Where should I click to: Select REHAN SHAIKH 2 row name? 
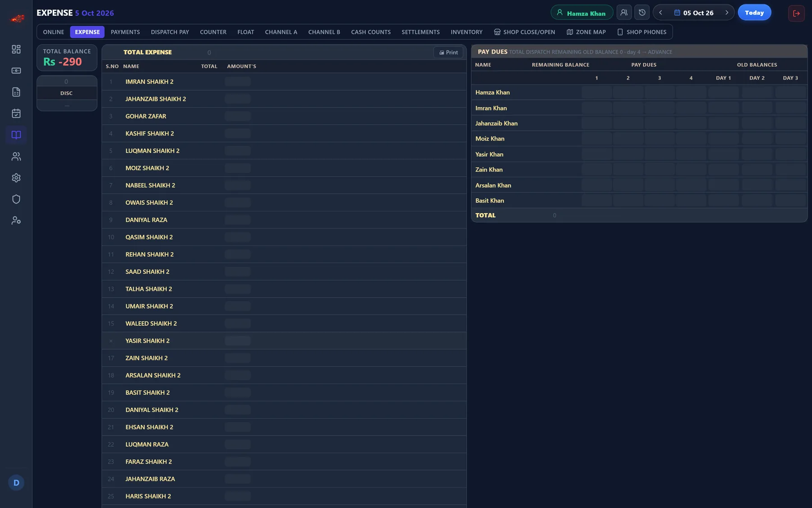149,255
